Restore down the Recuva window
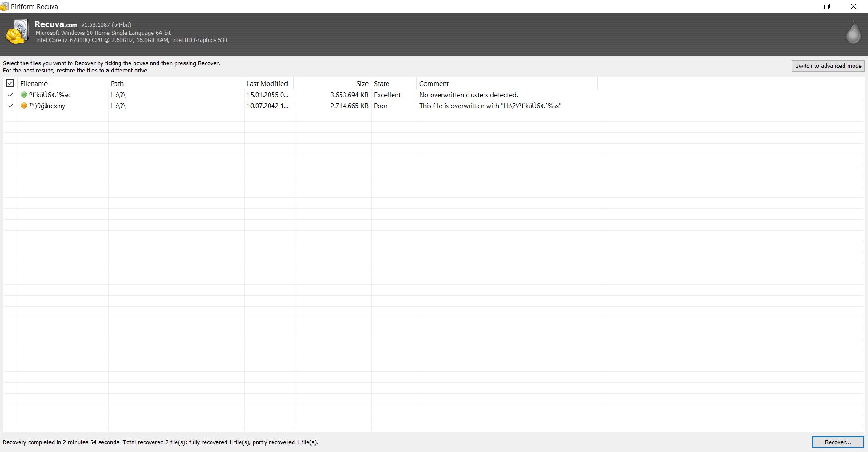 coord(827,6)
